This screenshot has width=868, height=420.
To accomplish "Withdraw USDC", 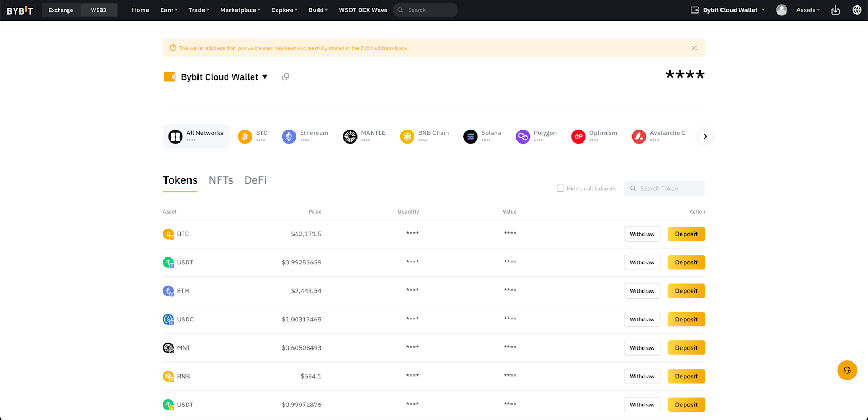I will [x=642, y=319].
